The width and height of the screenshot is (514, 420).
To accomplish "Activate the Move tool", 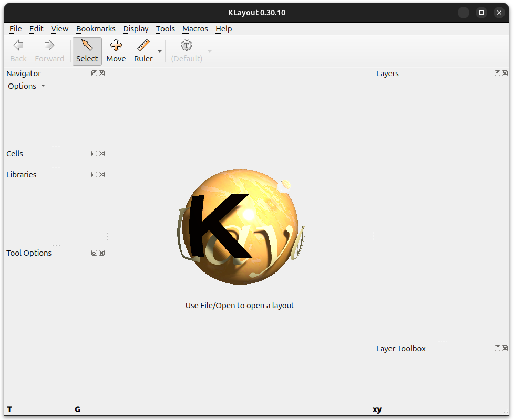I will click(116, 51).
